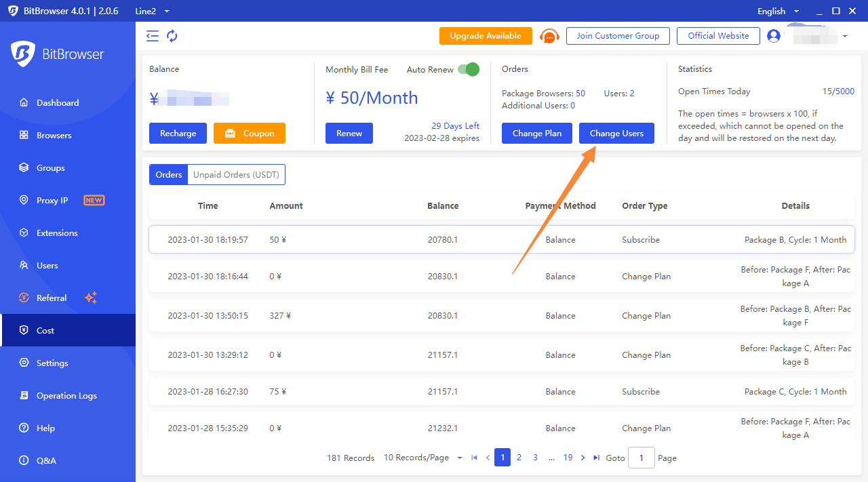
Task: Click the Goto page number input field
Action: pos(641,458)
